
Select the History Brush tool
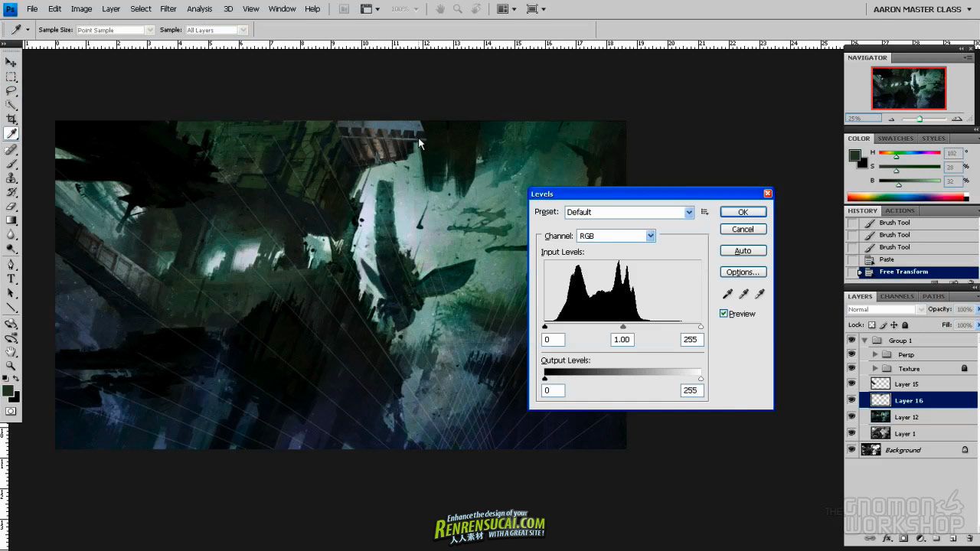(x=11, y=193)
